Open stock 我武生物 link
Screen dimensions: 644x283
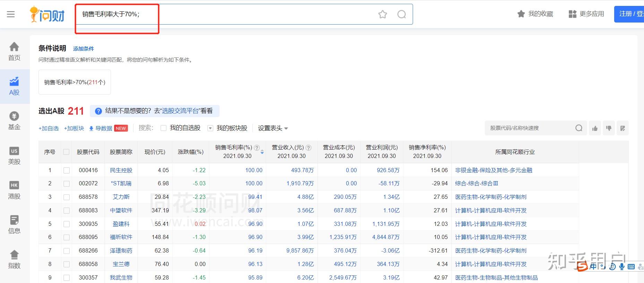tap(121, 278)
